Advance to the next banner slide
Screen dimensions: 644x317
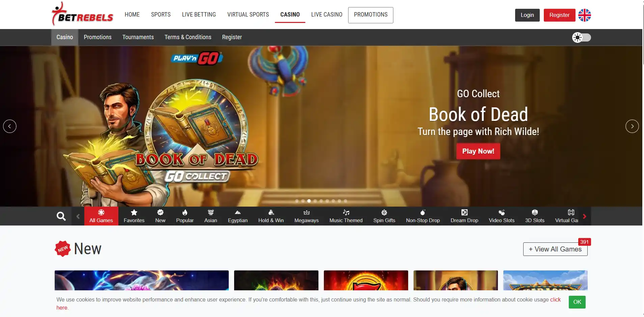coord(632,126)
